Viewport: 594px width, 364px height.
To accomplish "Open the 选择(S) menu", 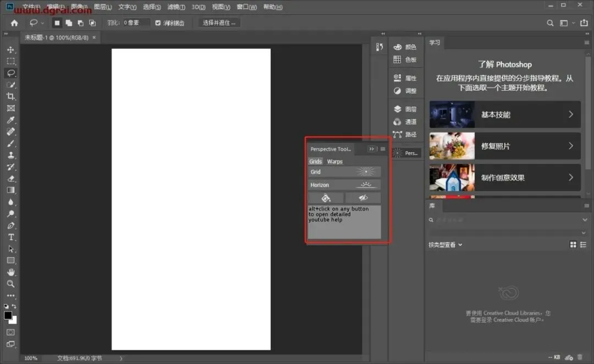I will click(x=152, y=7).
